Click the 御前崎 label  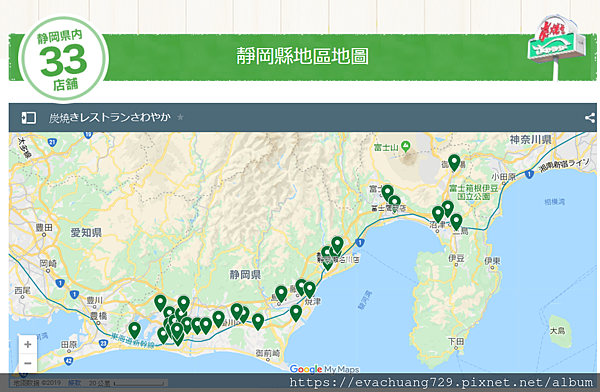coord(268,353)
